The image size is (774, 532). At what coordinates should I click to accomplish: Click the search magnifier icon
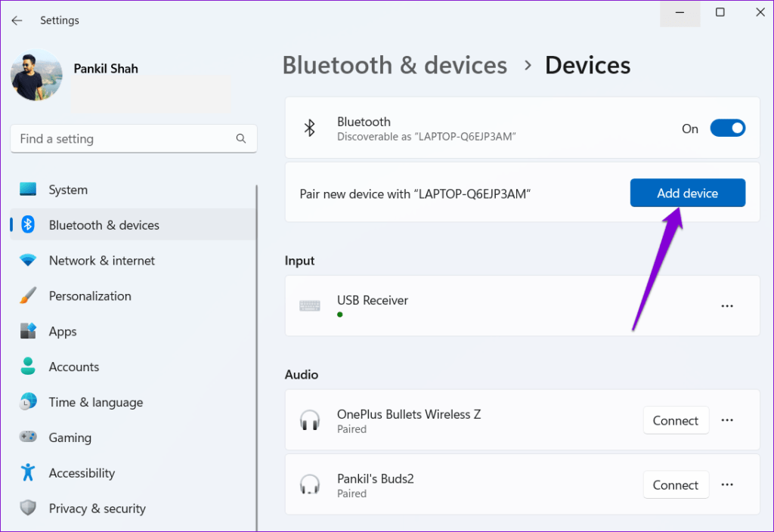[x=240, y=138]
